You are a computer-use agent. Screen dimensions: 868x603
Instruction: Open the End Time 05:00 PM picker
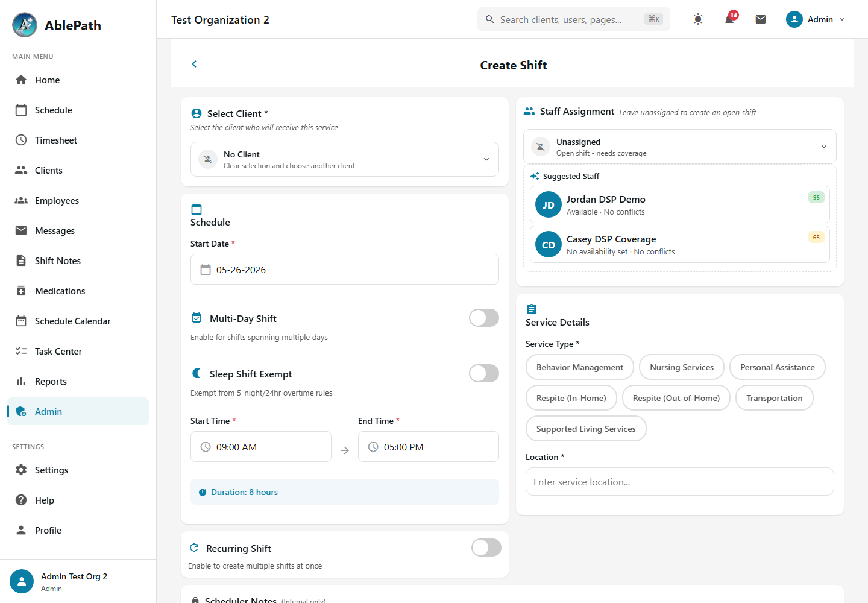point(429,447)
